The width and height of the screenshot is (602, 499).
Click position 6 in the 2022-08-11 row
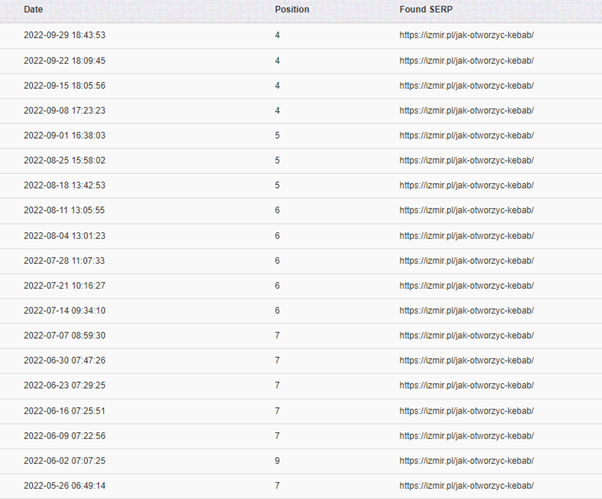277,210
